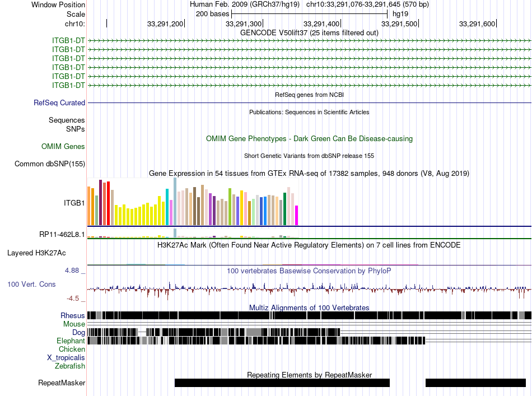Click the Elephant alignment block track
The width and height of the screenshot is (532, 396).
pyautogui.click(x=256, y=341)
